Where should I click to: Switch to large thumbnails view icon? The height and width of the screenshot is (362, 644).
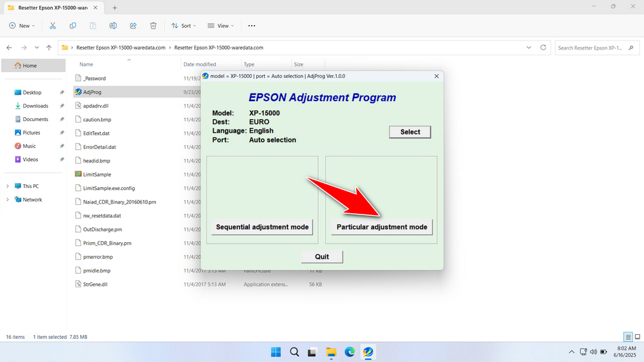[x=638, y=337]
